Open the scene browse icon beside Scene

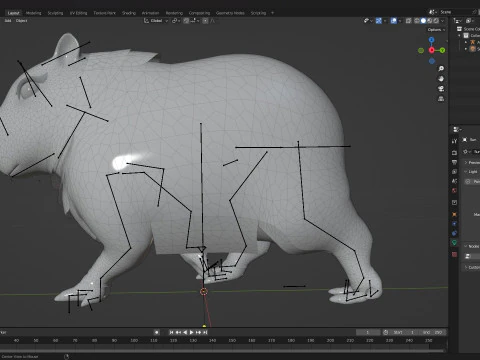433,12
